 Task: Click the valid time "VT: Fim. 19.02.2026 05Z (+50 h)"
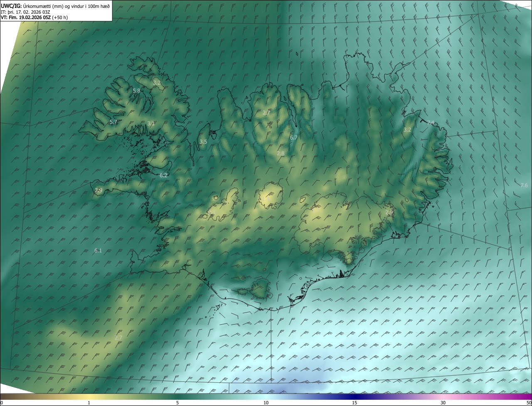click(34, 17)
